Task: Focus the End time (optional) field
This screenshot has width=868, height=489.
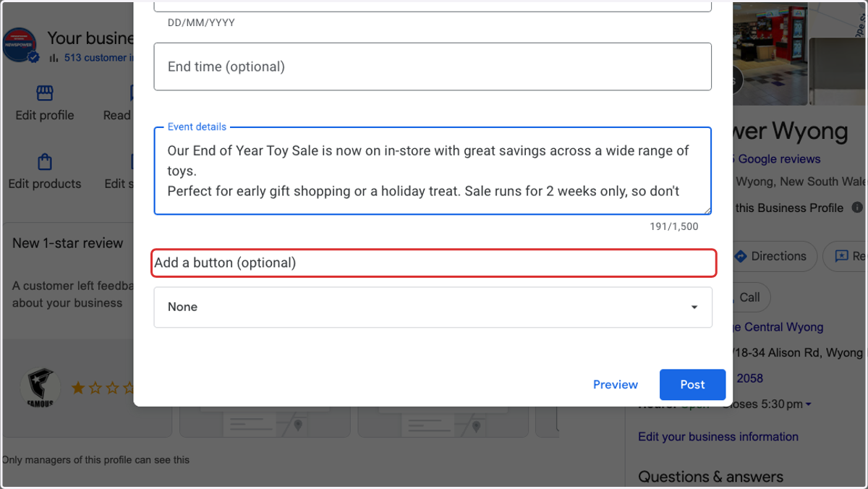Action: point(433,67)
